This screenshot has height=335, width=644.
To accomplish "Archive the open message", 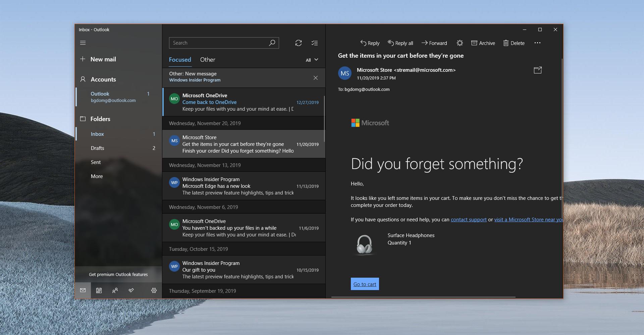I will coord(483,43).
